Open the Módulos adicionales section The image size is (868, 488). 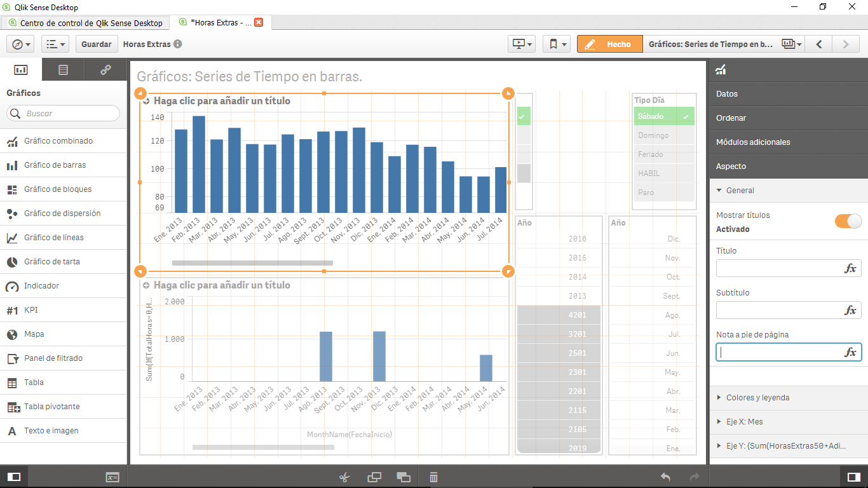[x=789, y=142]
